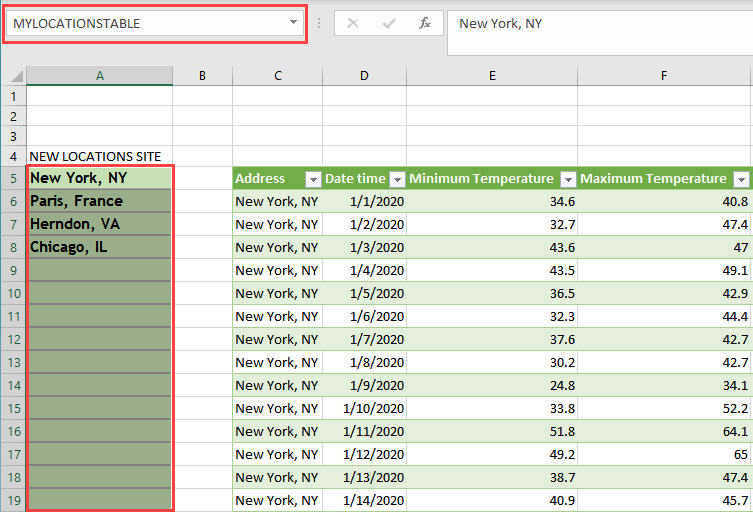Screen dimensions: 753x512
Task: Select the Herndon, VA cell
Action: pos(99,224)
